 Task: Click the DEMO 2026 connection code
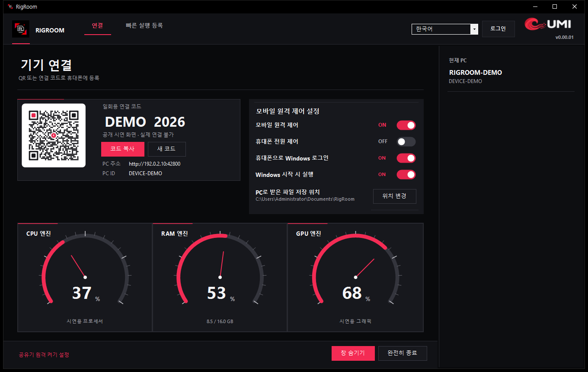[145, 122]
